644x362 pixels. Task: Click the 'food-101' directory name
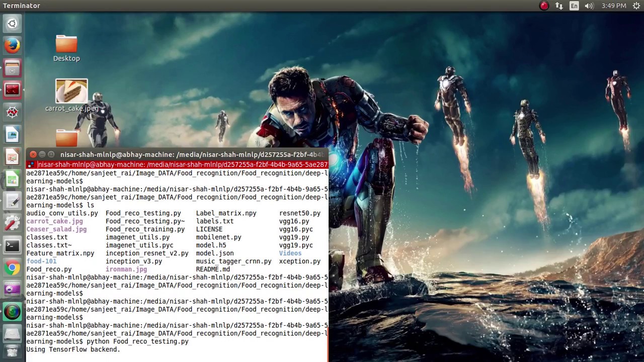(x=41, y=261)
